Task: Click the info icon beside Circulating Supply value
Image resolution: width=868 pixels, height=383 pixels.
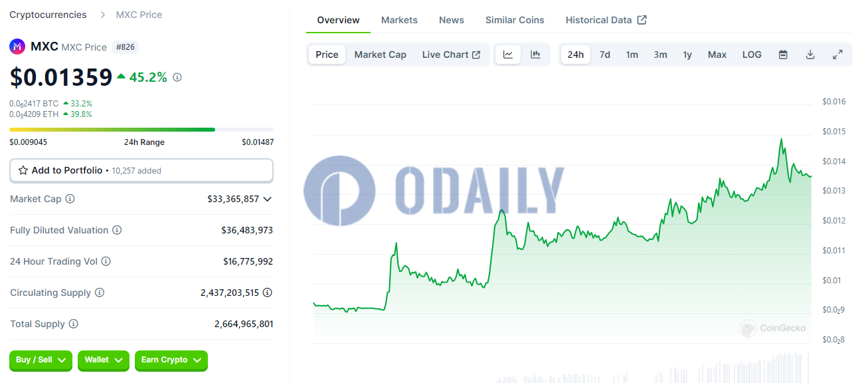Action: click(x=267, y=293)
